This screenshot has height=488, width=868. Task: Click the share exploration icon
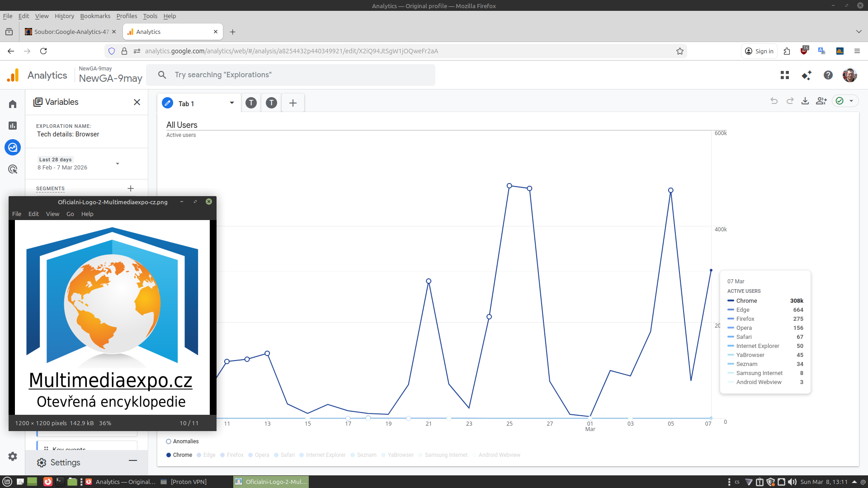(821, 101)
